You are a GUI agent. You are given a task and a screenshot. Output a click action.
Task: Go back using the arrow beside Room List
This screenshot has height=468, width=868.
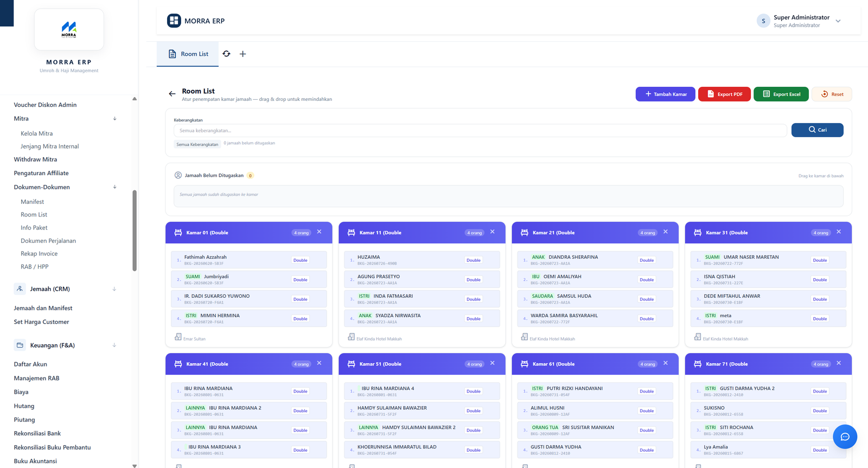pyautogui.click(x=172, y=94)
